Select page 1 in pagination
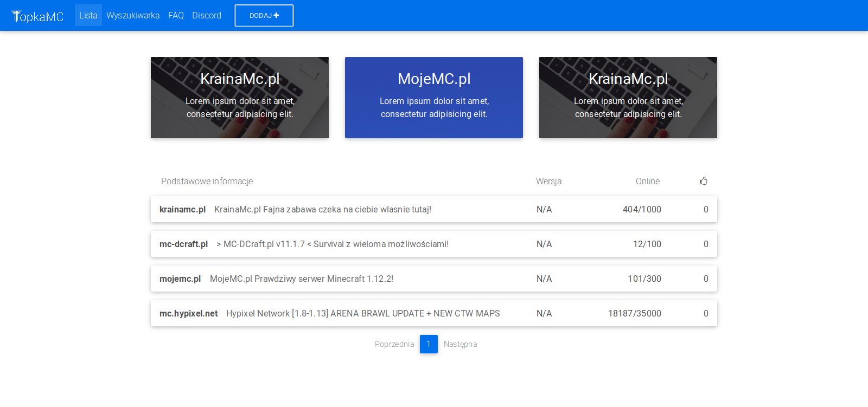Image resolution: width=868 pixels, height=407 pixels. click(x=429, y=344)
